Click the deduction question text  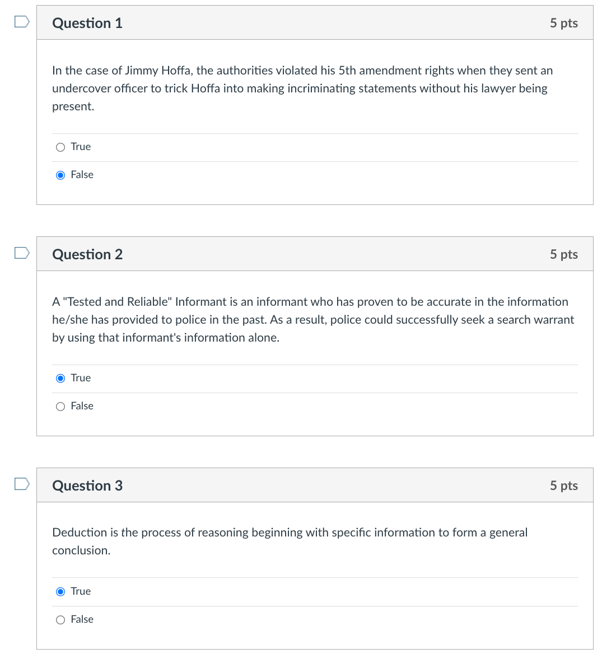point(290,541)
